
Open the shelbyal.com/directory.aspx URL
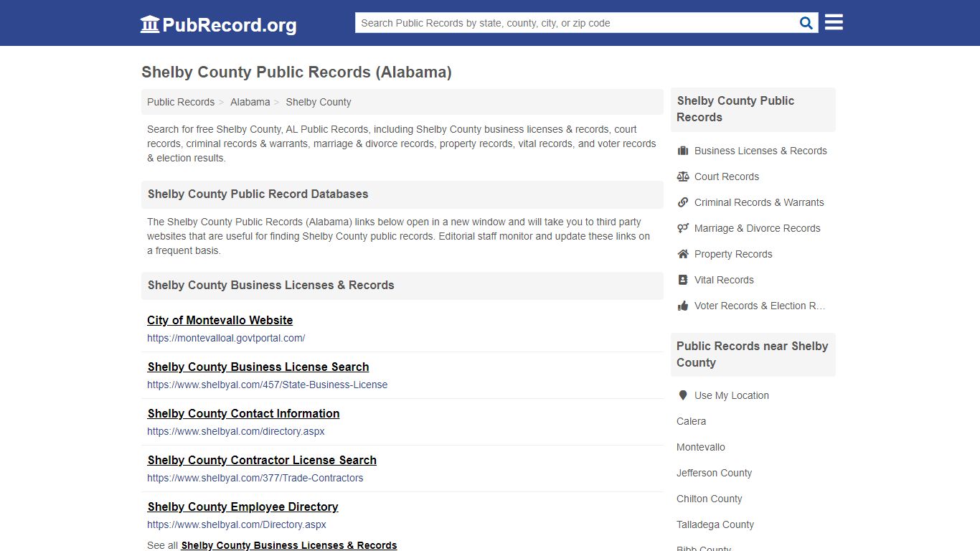pos(236,431)
